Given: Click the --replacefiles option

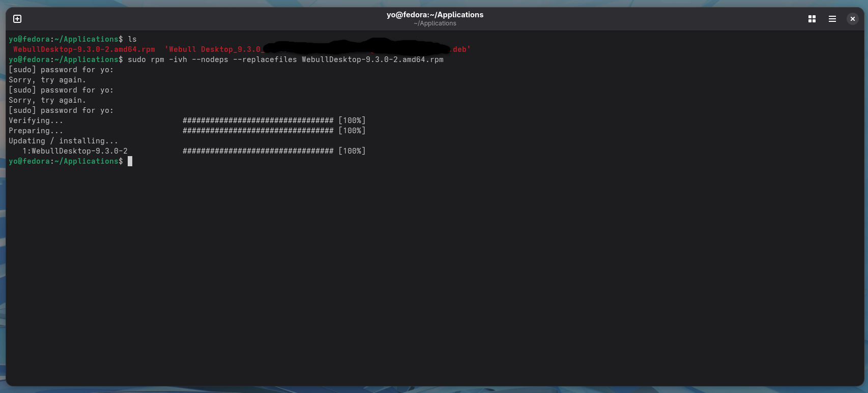Looking at the screenshot, I should pyautogui.click(x=265, y=59).
